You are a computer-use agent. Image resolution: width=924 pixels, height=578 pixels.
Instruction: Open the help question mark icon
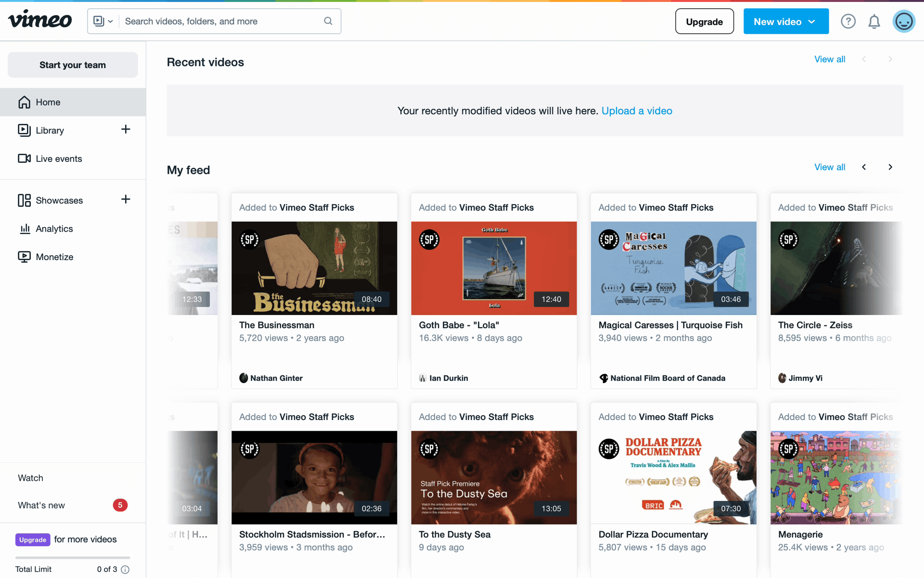click(x=848, y=21)
